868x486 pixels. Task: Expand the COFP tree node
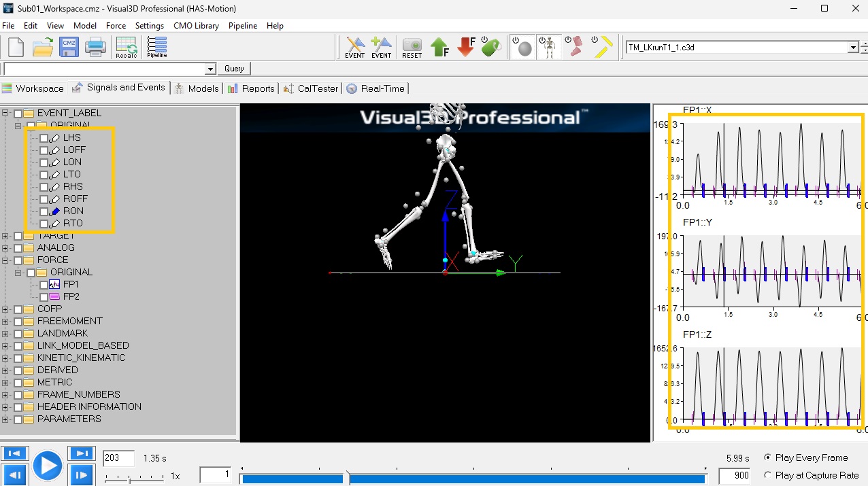(6, 309)
